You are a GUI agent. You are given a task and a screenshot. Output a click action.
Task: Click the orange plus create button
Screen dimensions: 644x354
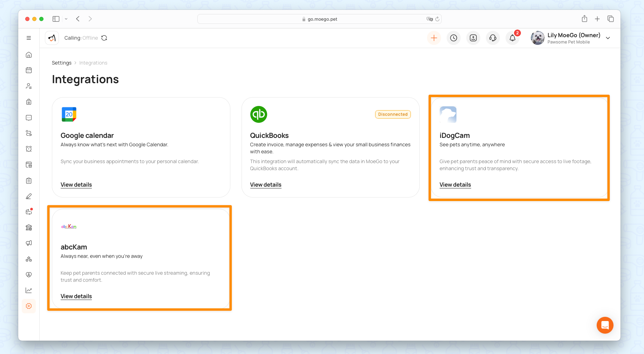434,38
